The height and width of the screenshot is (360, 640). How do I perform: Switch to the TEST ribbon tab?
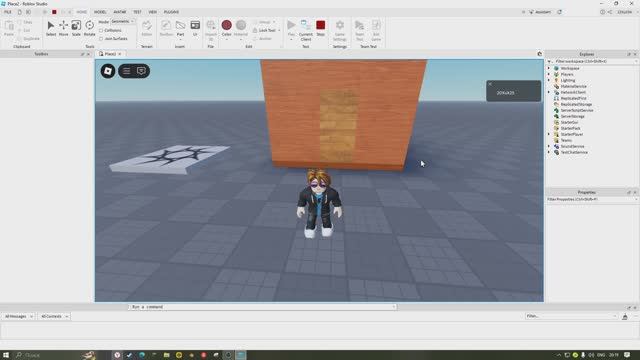(x=137, y=12)
